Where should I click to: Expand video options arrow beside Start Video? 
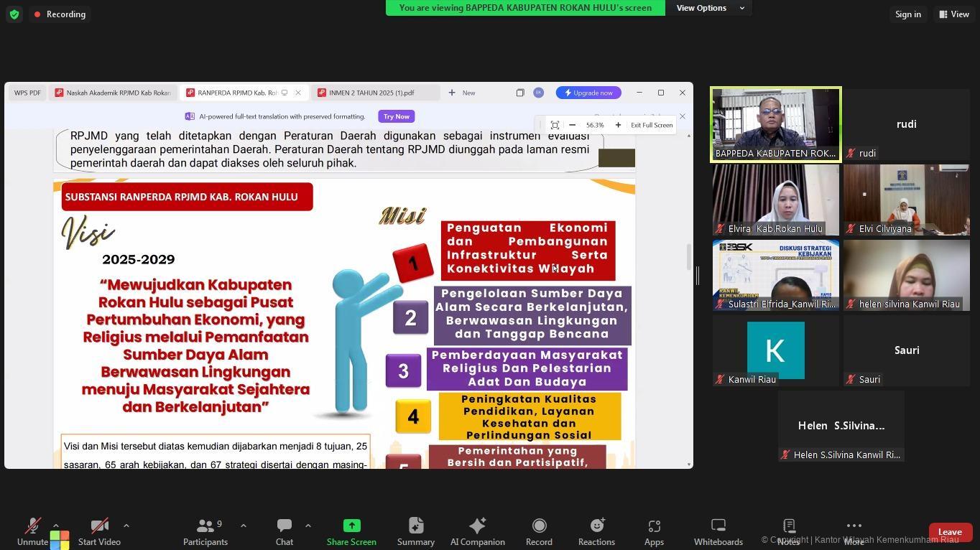tap(126, 526)
